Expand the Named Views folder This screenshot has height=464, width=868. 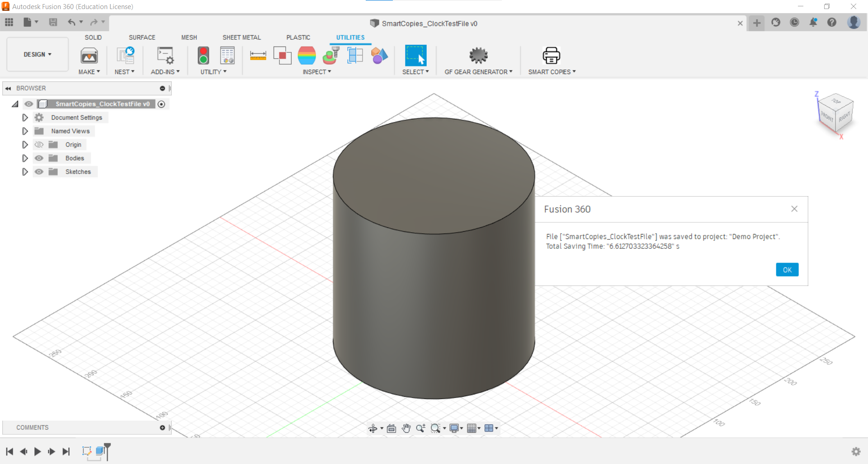(25, 131)
